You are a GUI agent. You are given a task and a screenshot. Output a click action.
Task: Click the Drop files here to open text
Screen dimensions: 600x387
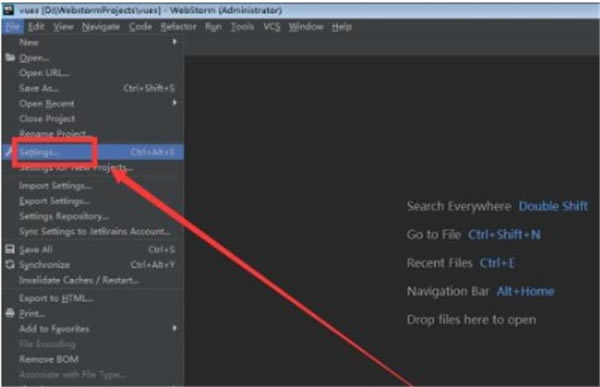pos(471,320)
